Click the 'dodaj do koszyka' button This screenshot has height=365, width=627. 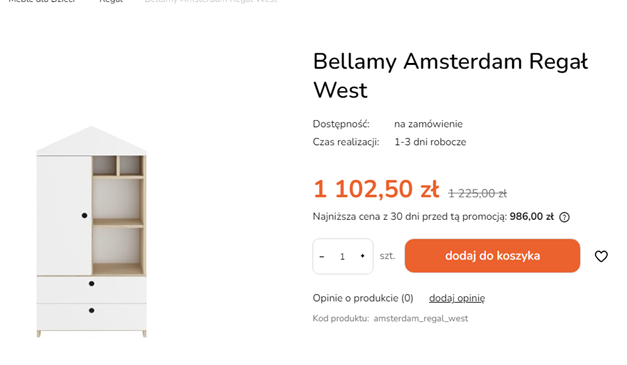pyautogui.click(x=492, y=256)
